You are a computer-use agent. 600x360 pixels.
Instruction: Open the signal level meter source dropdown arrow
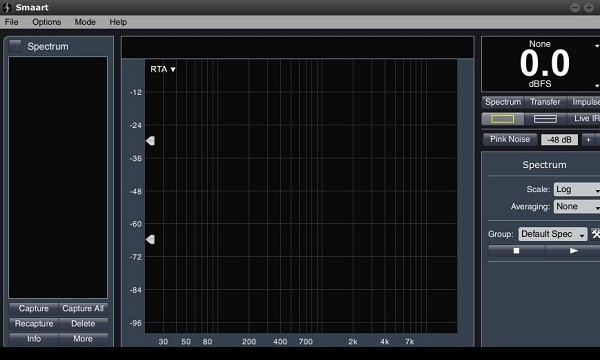[x=597, y=46]
